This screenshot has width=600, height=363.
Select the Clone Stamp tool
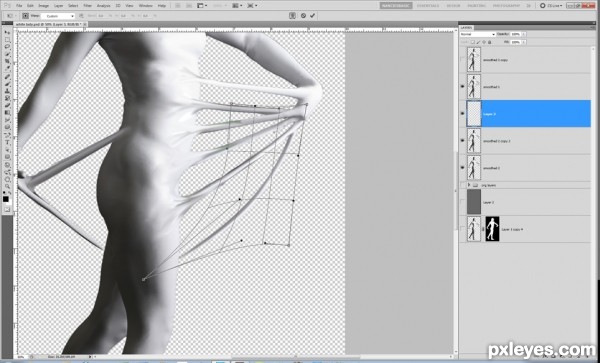(7, 90)
